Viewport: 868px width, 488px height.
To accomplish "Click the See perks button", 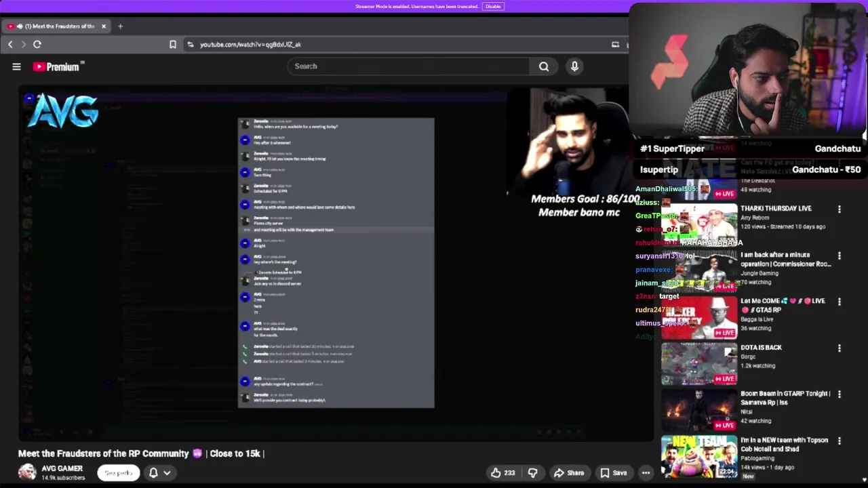I will [x=119, y=473].
